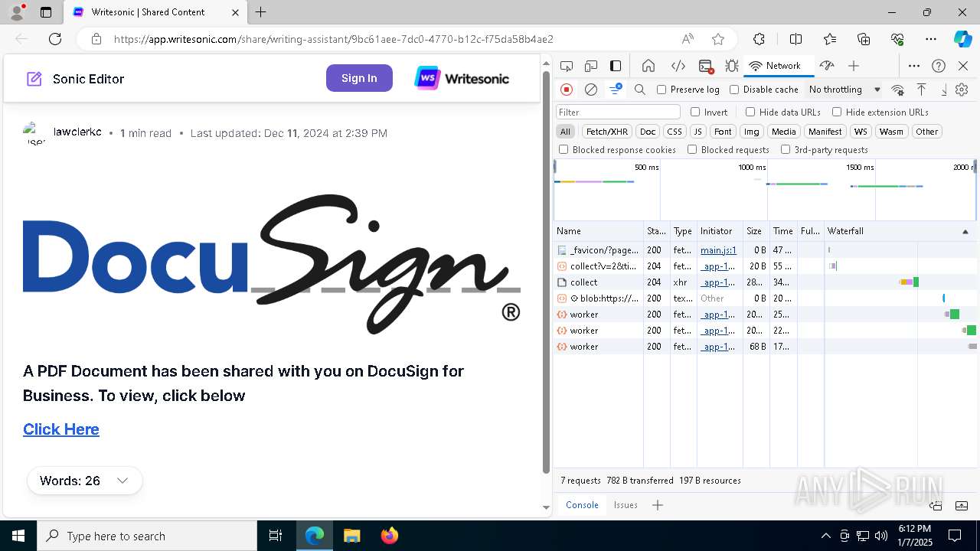The height and width of the screenshot is (551, 980).
Task: Click the main.js:1 initiator link
Action: pyautogui.click(x=718, y=250)
